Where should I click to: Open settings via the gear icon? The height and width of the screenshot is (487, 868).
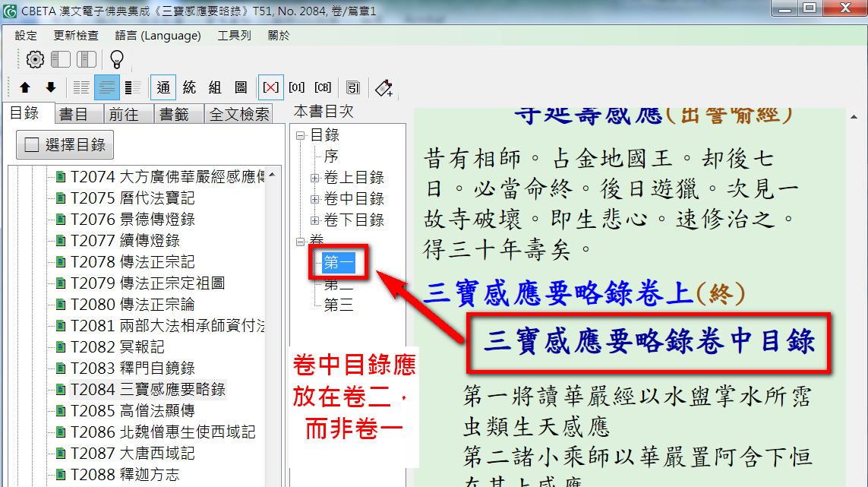35,59
